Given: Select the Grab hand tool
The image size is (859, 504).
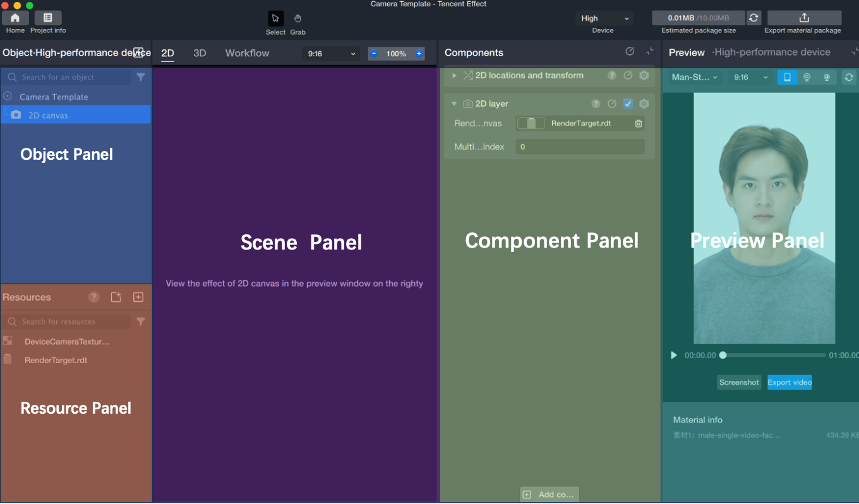Looking at the screenshot, I should tap(297, 19).
